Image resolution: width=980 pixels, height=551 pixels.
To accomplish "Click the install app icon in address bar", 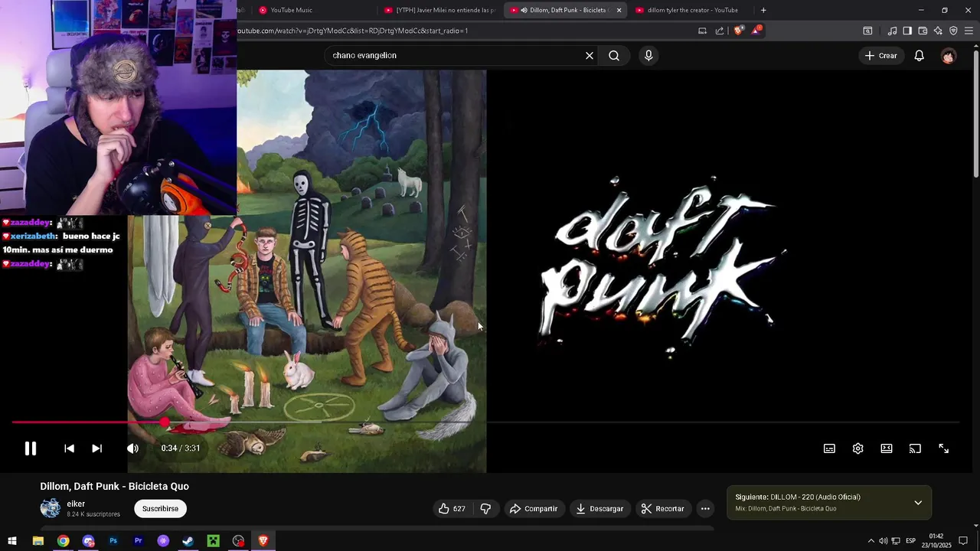I will click(x=702, y=31).
